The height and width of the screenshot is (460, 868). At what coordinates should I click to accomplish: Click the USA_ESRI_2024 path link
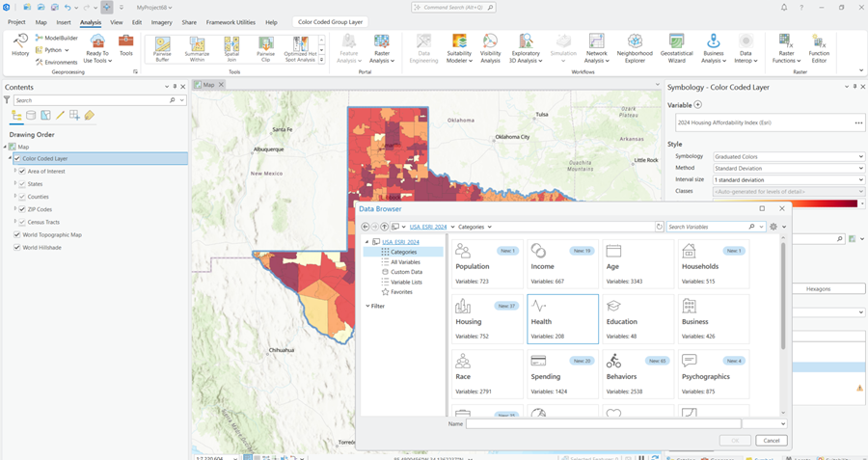click(x=428, y=227)
